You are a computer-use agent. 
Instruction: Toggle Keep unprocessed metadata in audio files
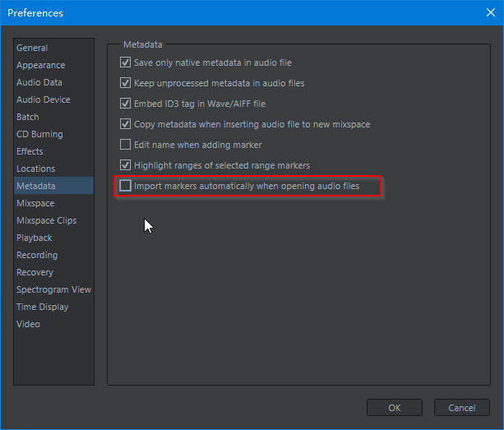(x=126, y=83)
